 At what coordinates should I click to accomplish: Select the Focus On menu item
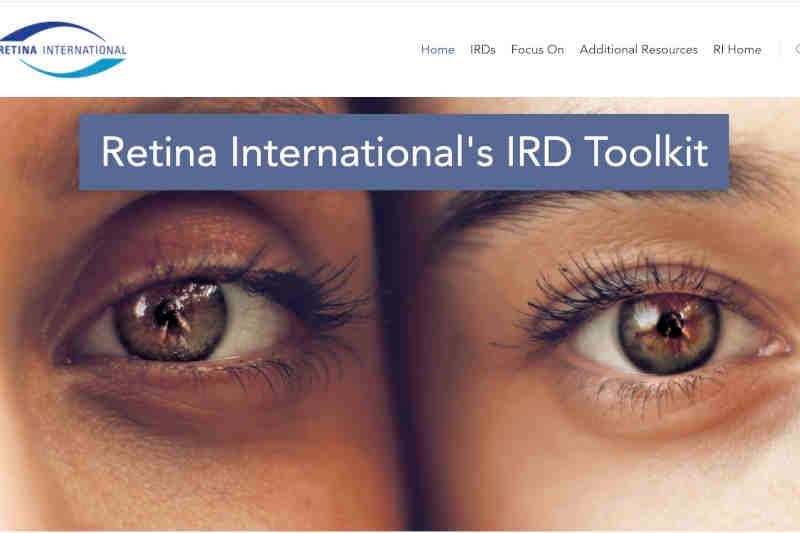tap(537, 49)
